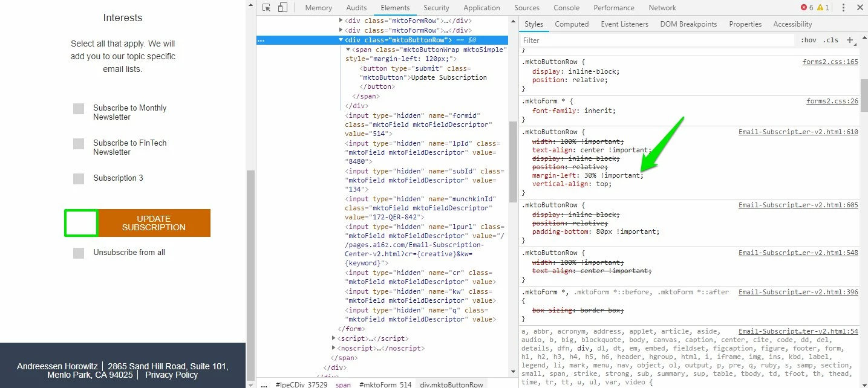
Task: Click the margin-left: 30% !important declaration
Action: click(x=588, y=175)
